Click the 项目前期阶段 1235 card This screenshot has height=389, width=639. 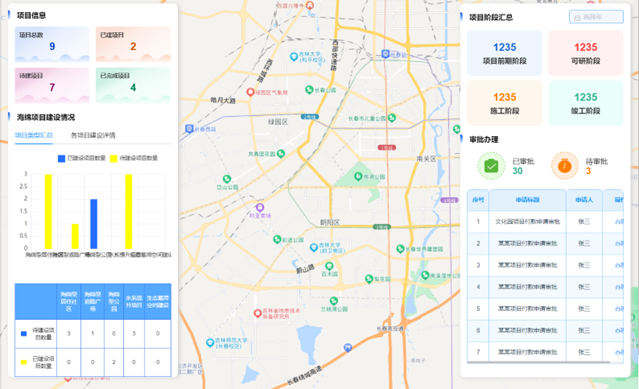pyautogui.click(x=505, y=53)
